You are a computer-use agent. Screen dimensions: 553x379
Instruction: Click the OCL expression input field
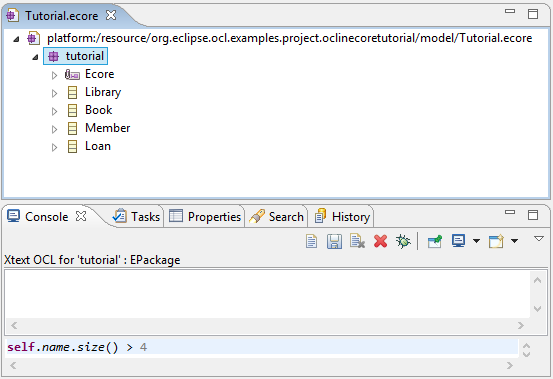[262, 347]
